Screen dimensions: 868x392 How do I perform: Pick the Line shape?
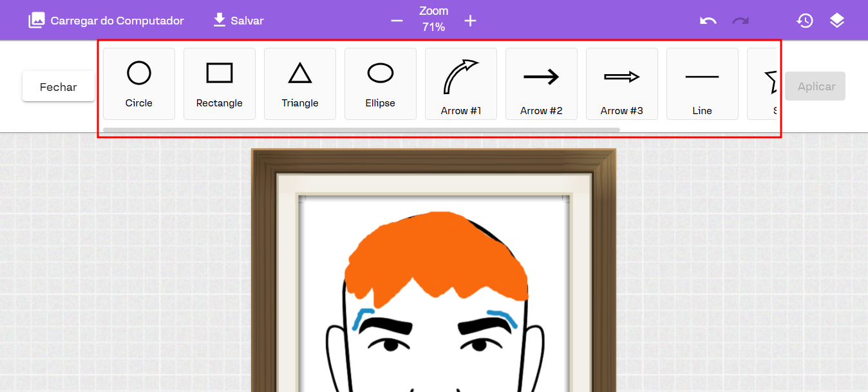[x=702, y=84]
